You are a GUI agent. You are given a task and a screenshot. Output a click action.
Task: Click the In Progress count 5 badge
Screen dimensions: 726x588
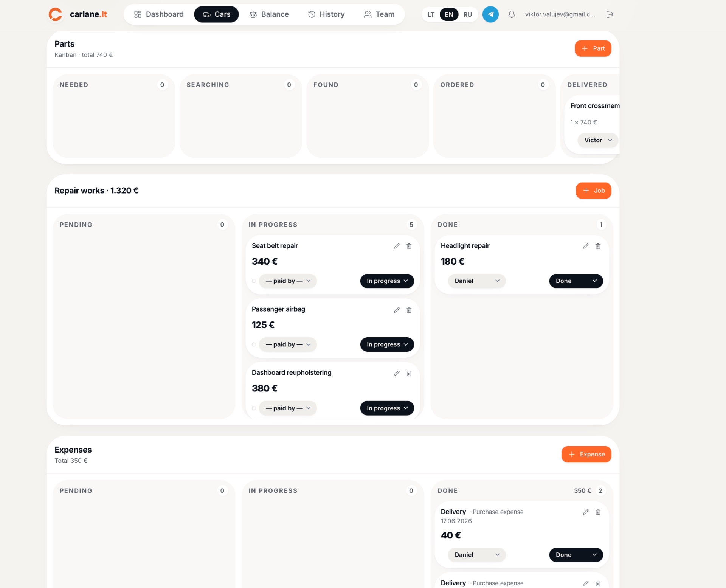click(x=411, y=225)
